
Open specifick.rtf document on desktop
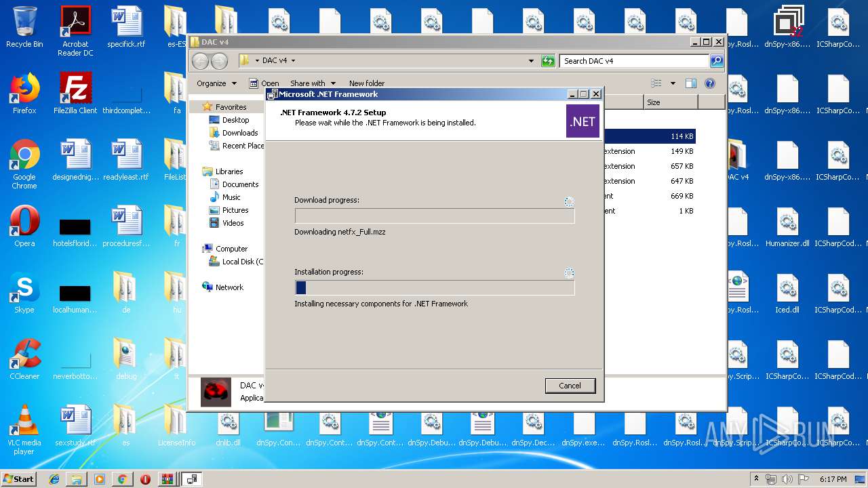[x=126, y=27]
